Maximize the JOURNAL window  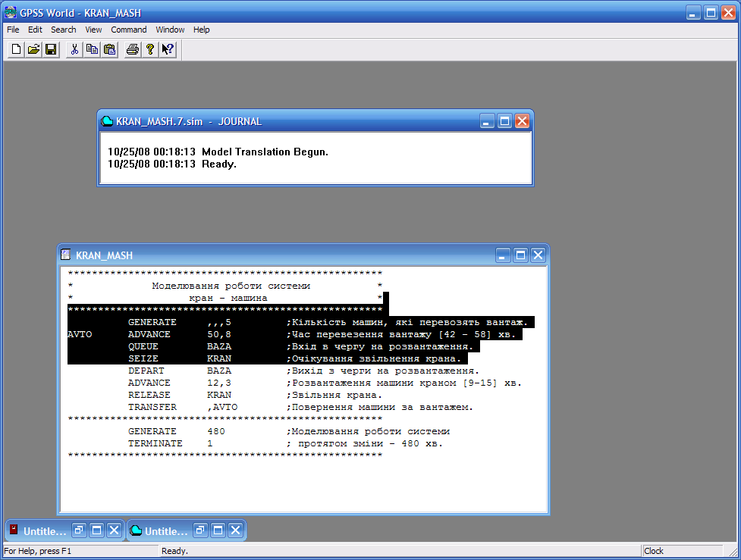[504, 121]
